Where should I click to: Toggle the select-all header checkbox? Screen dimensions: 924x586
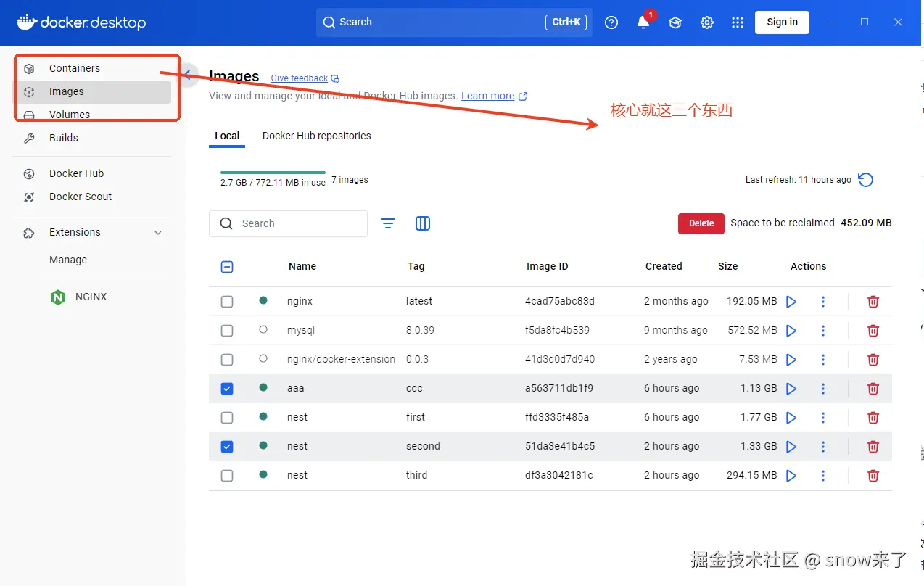click(x=227, y=267)
